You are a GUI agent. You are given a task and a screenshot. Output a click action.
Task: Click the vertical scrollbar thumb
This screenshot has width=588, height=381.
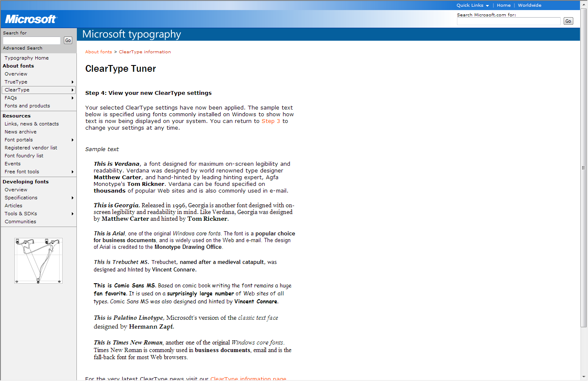tap(583, 168)
